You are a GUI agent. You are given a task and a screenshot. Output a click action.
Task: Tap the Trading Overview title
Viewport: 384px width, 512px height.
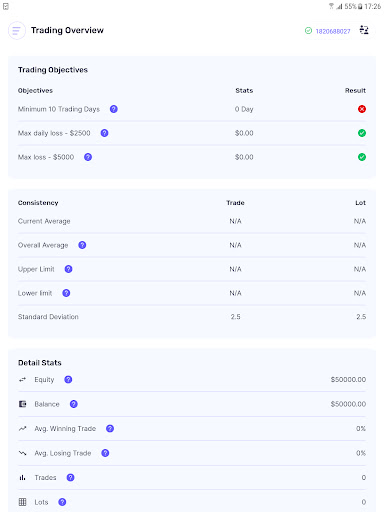(x=67, y=30)
